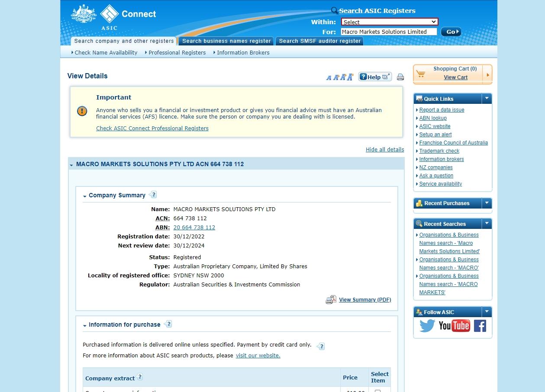Open View Cart link
Viewport: 545px width, 392px height.
[455, 77]
